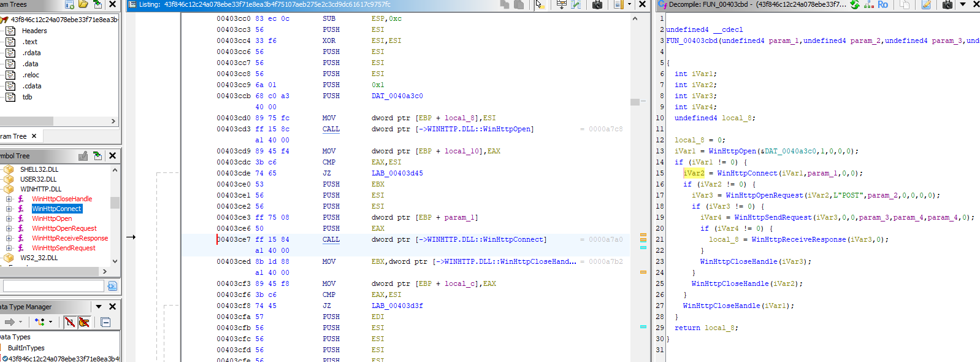Expand WinHttpCloseHandle tree node
The image size is (980, 362).
coord(9,199)
